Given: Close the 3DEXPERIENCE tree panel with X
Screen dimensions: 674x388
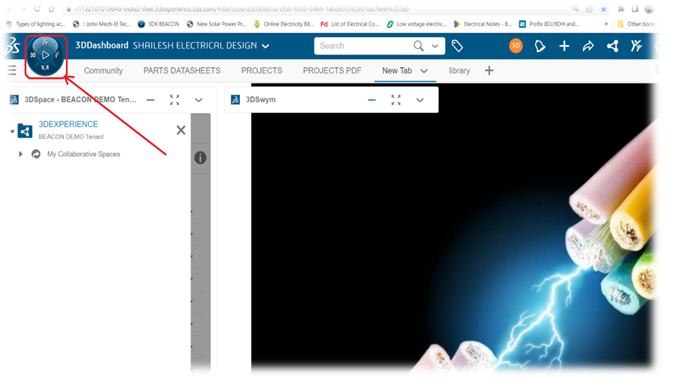Looking at the screenshot, I should point(181,130).
